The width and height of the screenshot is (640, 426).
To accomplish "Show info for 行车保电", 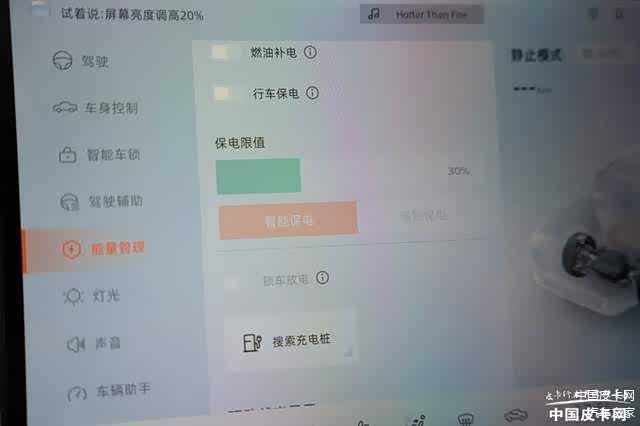I will point(312,93).
